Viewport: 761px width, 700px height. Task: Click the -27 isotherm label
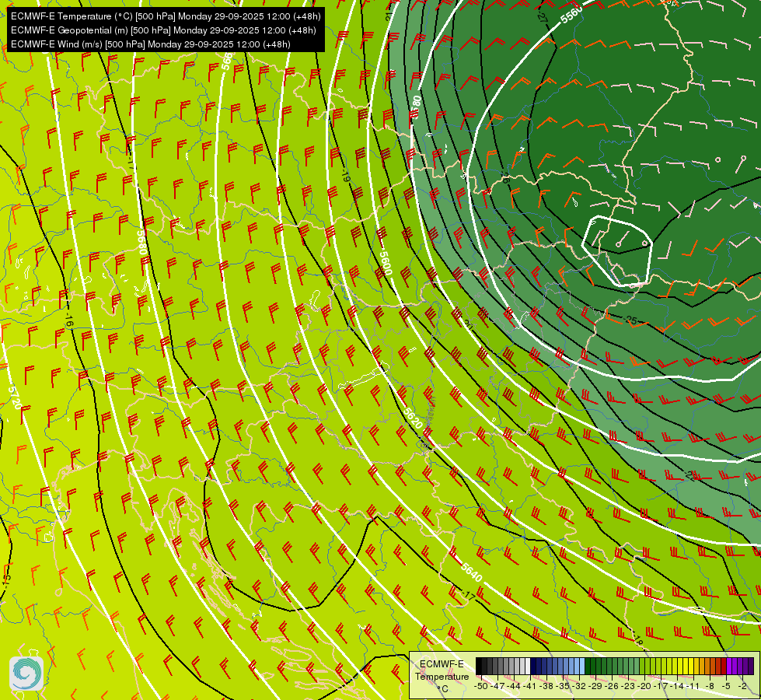(x=542, y=16)
